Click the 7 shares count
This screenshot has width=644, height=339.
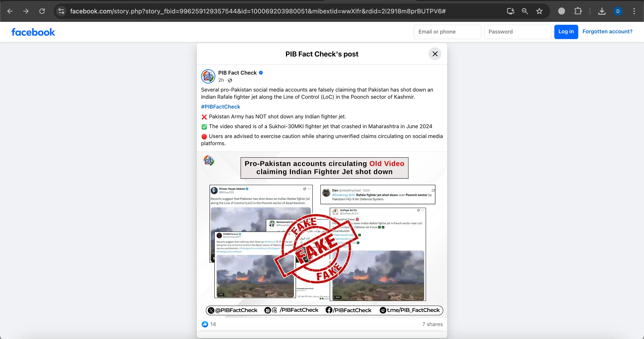pos(432,324)
